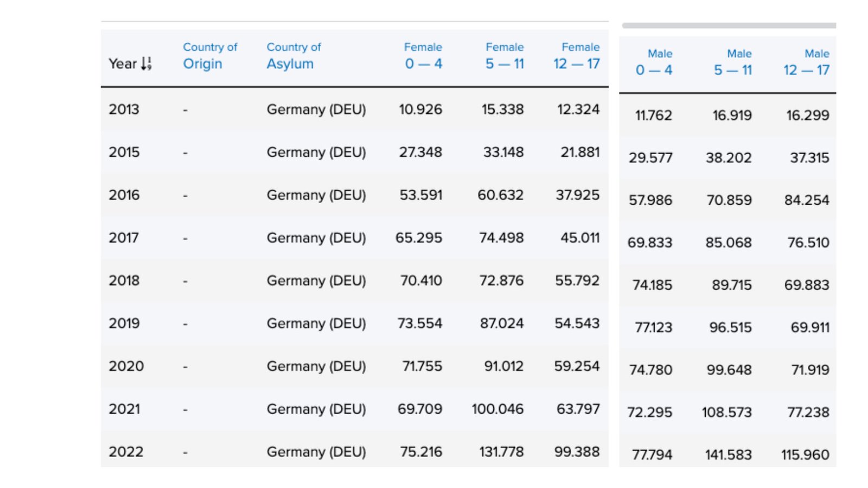Click the 10.926 Female 0 — 4 value
The image size is (868, 488).
(420, 110)
